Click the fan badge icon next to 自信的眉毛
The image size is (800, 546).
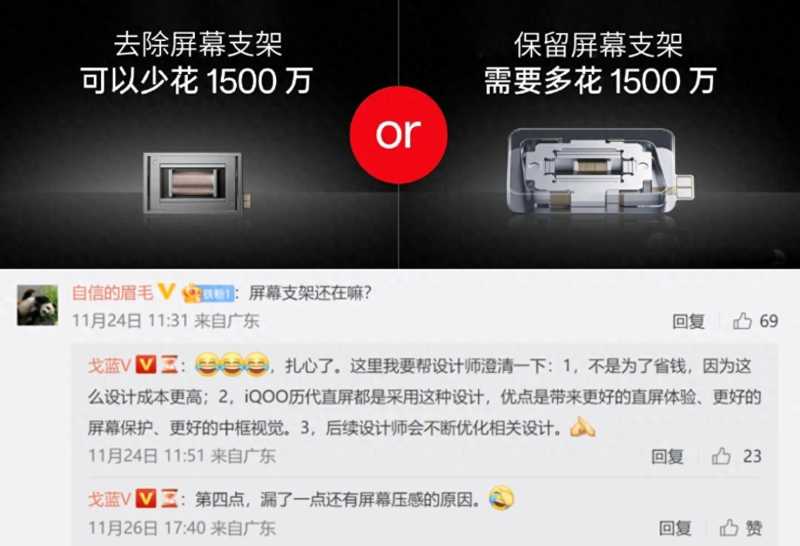click(x=208, y=293)
